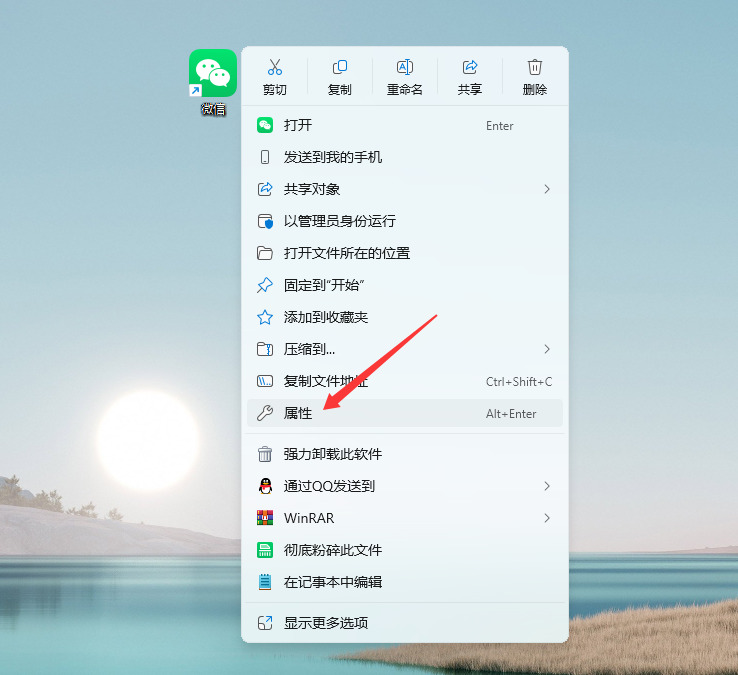Click the Delete (删除) trash icon
The width and height of the screenshot is (738, 675).
click(x=535, y=67)
